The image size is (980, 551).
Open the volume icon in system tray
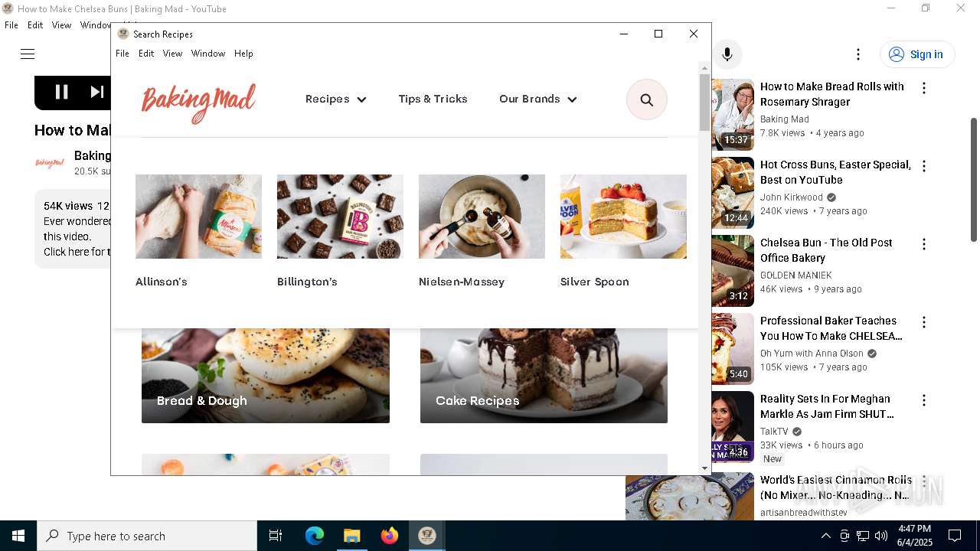point(881,536)
